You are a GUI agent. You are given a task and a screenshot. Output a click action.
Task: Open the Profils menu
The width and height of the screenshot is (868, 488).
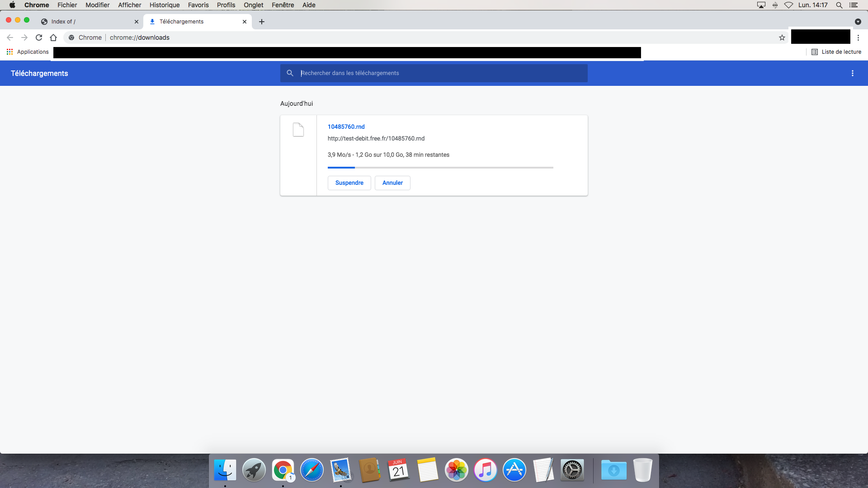pos(226,5)
